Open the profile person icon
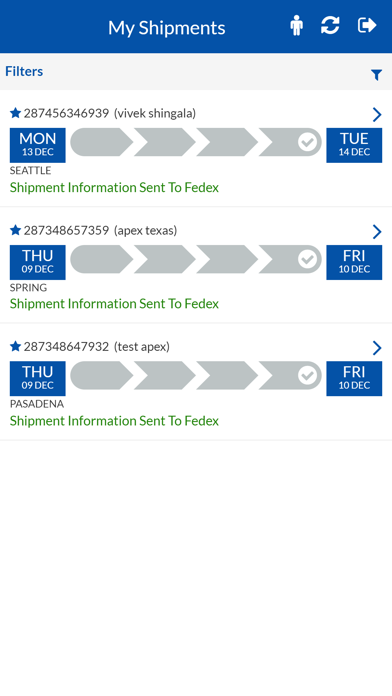 297,25
